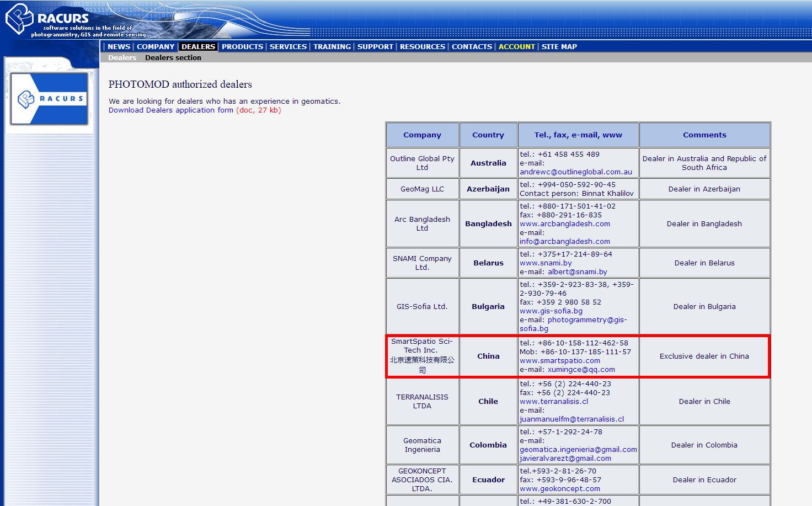Select RESOURCES in the navigation bar

tap(422, 47)
